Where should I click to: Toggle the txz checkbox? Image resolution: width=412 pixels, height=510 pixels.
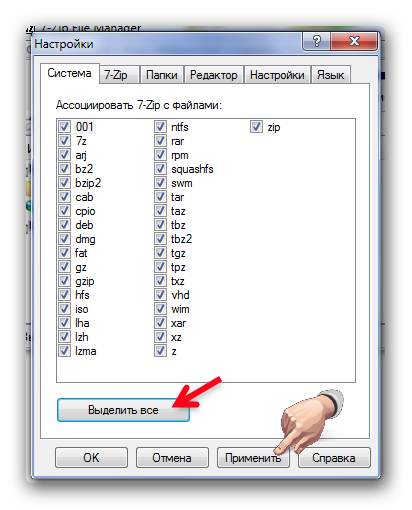(160, 281)
